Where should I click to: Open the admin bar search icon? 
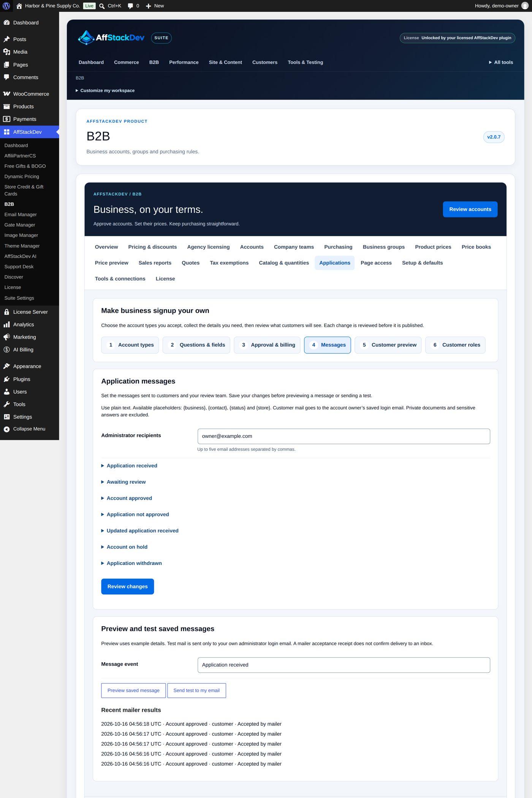[102, 6]
